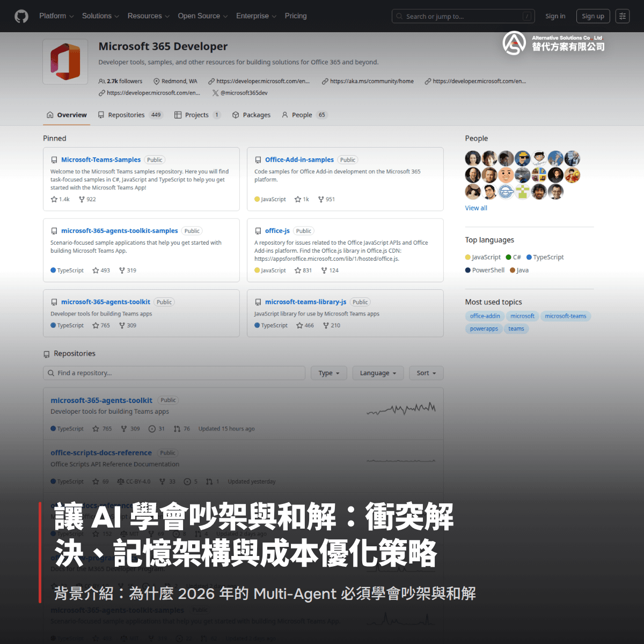This screenshot has height=644, width=644.
Task: Select the microsoft-teams topic tag
Action: (566, 316)
